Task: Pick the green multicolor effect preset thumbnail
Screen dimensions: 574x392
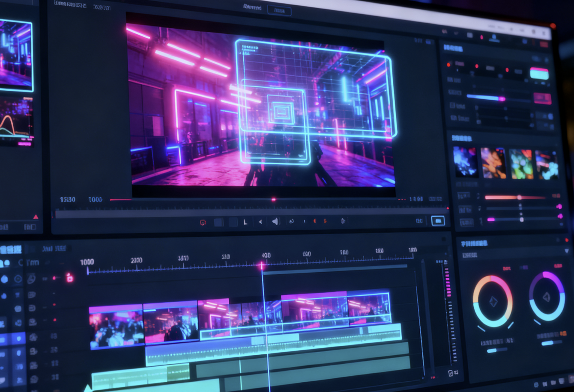Action: (520, 164)
